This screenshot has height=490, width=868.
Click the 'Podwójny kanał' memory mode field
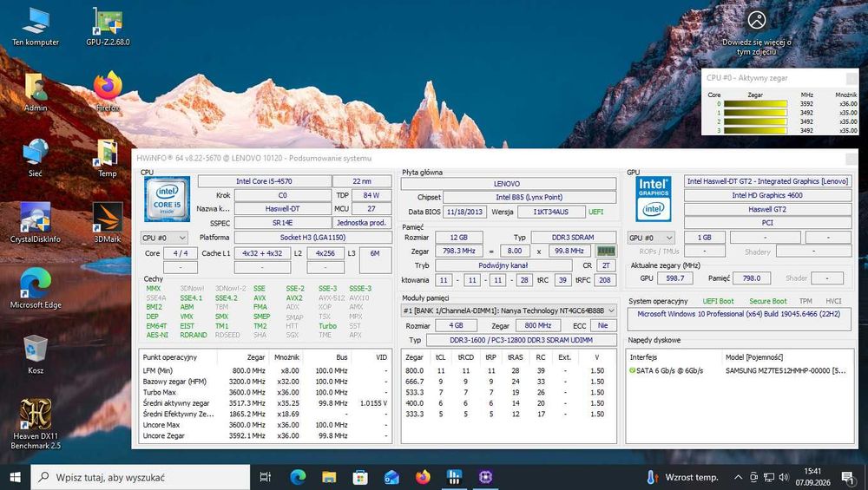point(503,265)
